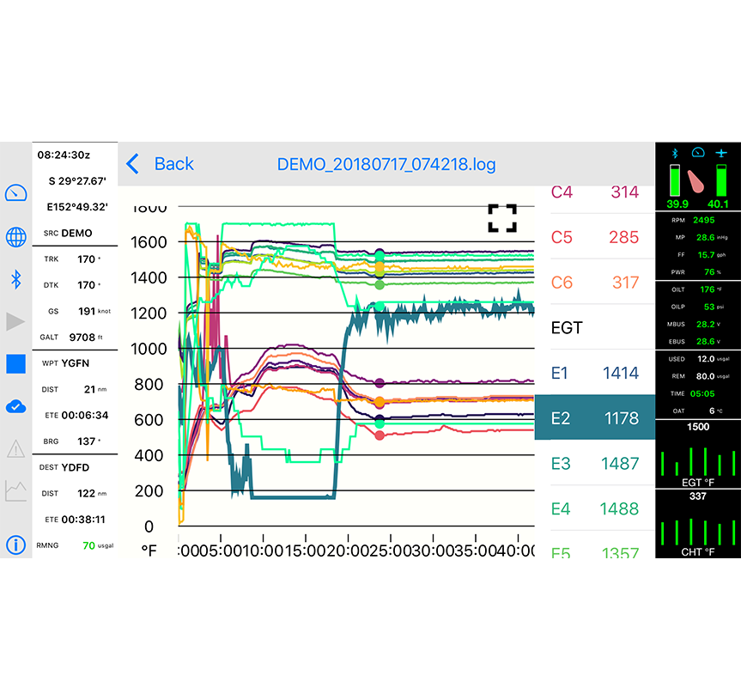The image size is (741, 700).
Task: Deselect the highlighted E2 row
Action: (594, 418)
